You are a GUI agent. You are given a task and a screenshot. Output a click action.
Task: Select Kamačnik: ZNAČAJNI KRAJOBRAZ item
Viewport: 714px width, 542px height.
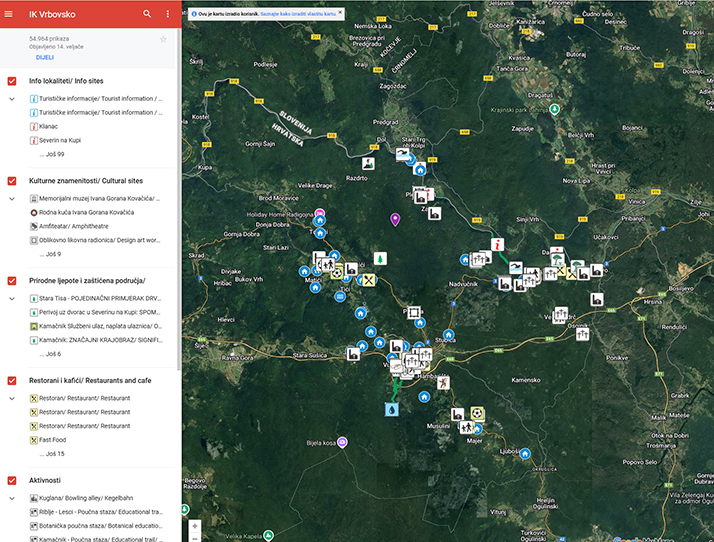pyautogui.click(x=97, y=340)
